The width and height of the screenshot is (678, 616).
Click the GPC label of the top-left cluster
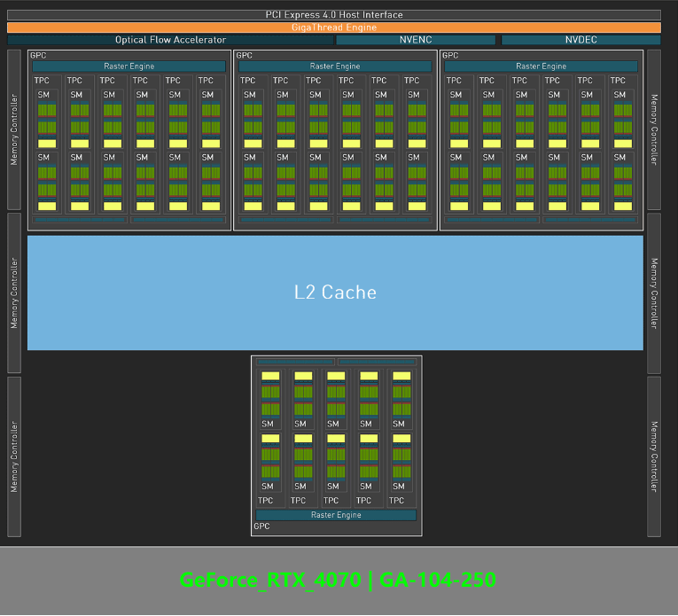click(39, 55)
